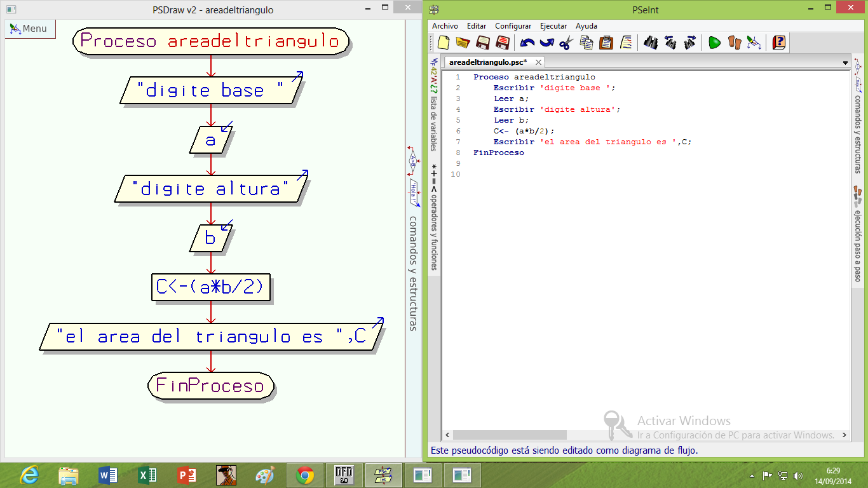Viewport: 868px width, 488px height.
Task: Select the "digite altura" output block
Action: tap(211, 189)
